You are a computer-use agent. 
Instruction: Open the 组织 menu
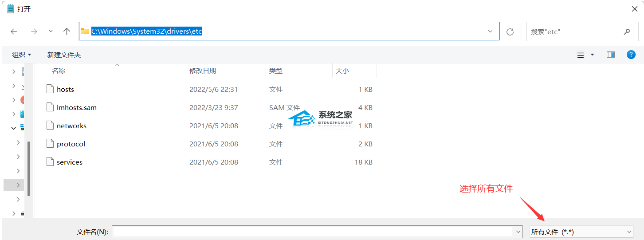click(x=22, y=55)
